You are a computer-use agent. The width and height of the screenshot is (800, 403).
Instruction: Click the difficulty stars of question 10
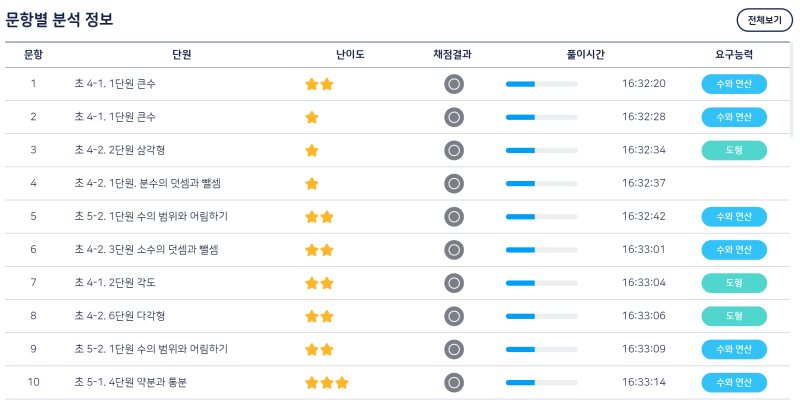327,383
